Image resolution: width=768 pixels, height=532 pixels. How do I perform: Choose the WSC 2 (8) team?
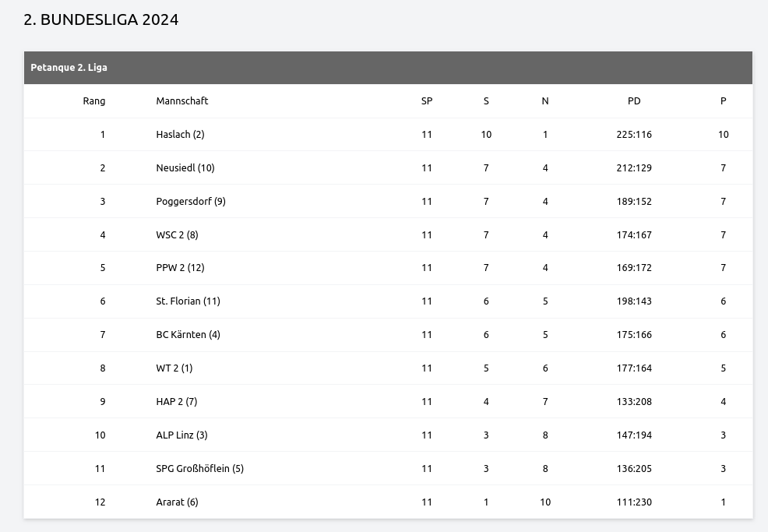click(177, 234)
